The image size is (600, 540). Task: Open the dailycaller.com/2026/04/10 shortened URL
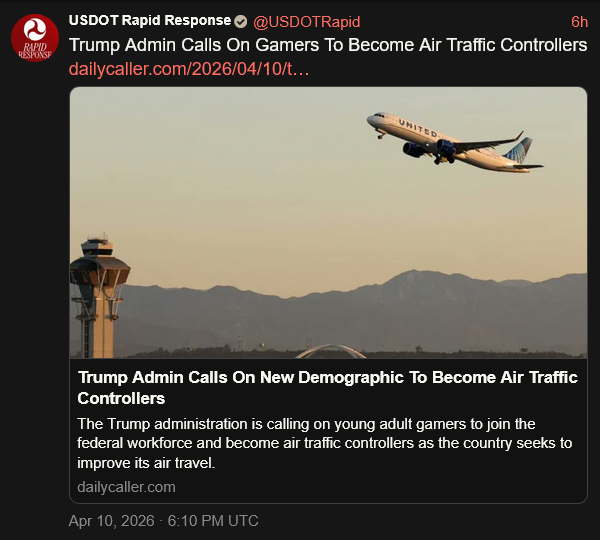coord(189,69)
